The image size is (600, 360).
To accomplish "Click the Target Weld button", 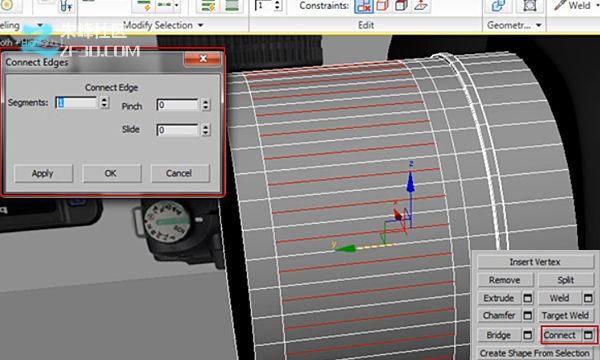I will coord(566,315).
